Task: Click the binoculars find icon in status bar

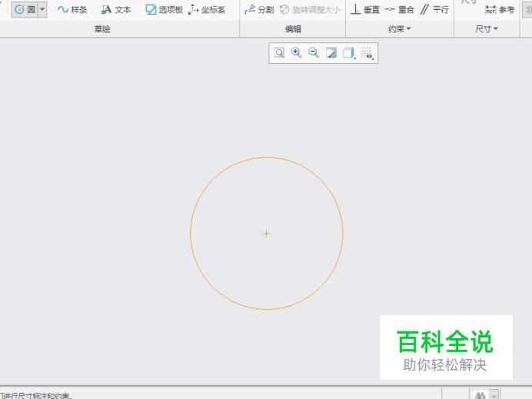Action: 480,394
